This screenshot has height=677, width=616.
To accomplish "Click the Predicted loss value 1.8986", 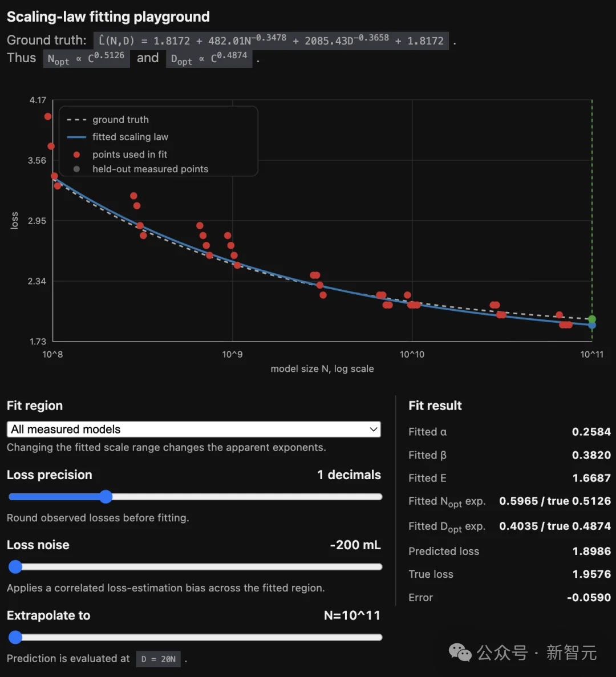I will (x=591, y=552).
